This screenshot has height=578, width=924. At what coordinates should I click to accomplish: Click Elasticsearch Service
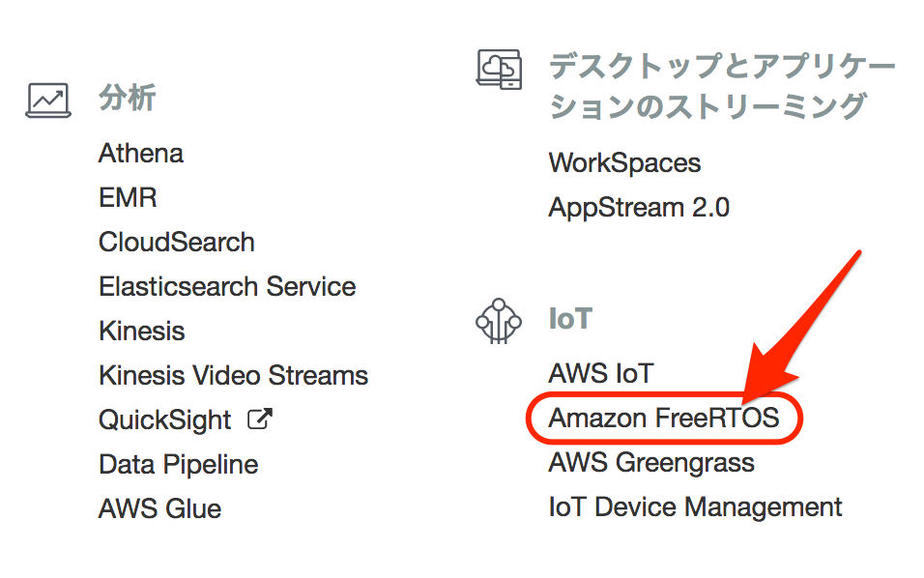[x=226, y=286]
